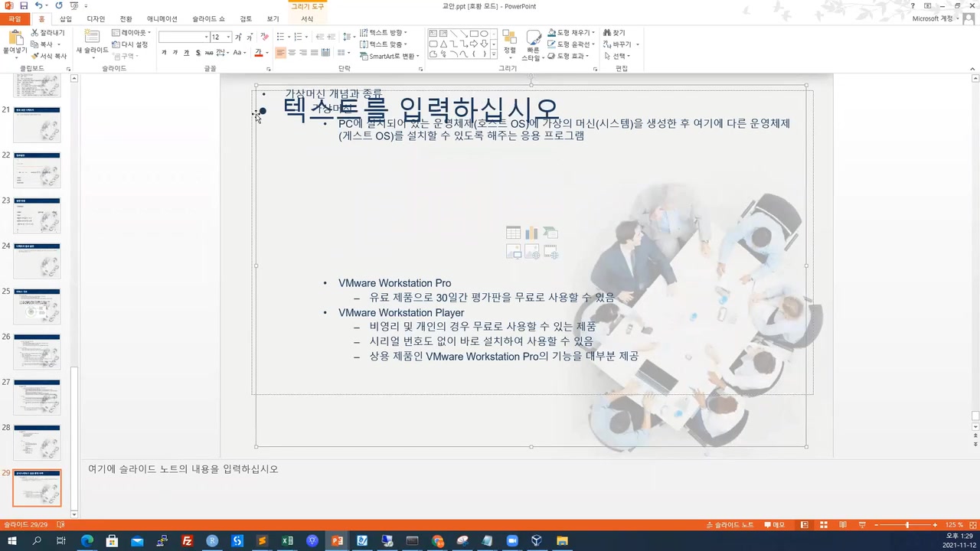
Task: Expand the 텍스트 방향 dropdown
Action: 403,33
